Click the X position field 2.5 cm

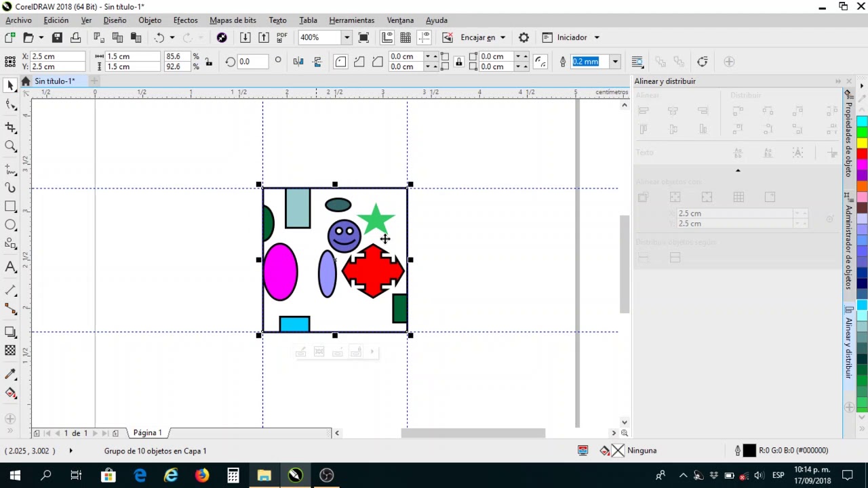click(x=58, y=56)
